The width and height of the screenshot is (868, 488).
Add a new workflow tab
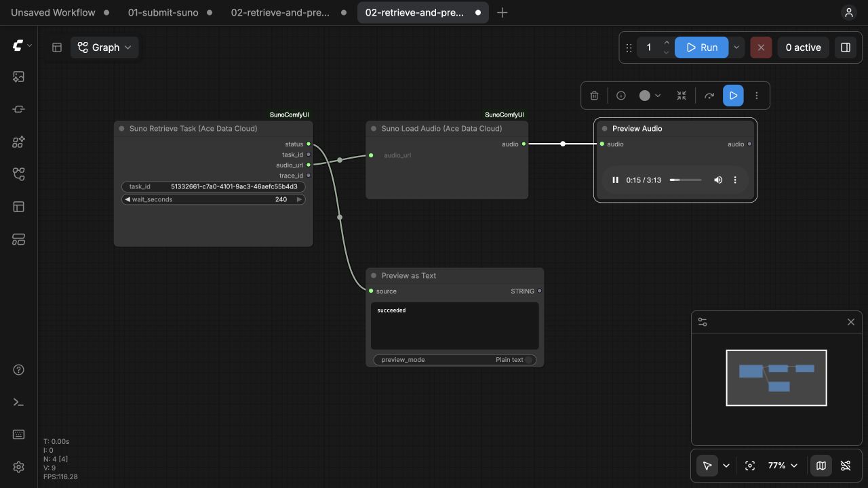click(502, 12)
